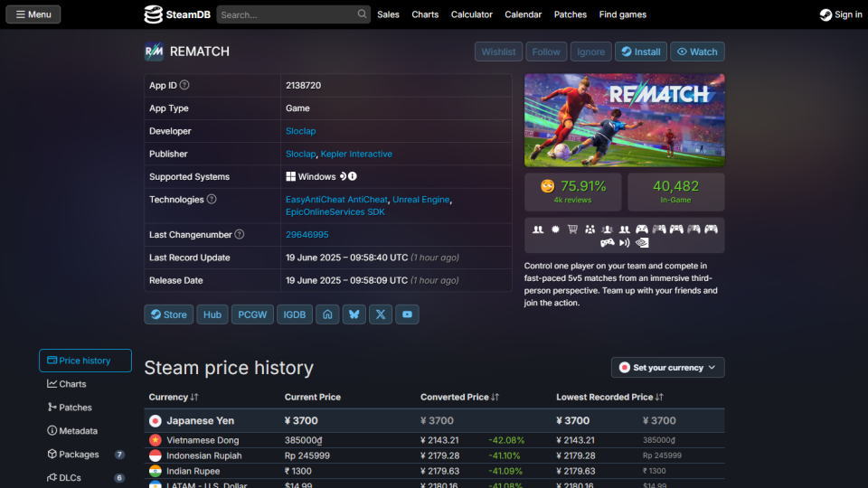The width and height of the screenshot is (868, 488).
Task: Click the Remote Play sound-wave icon
Action: 625,242
